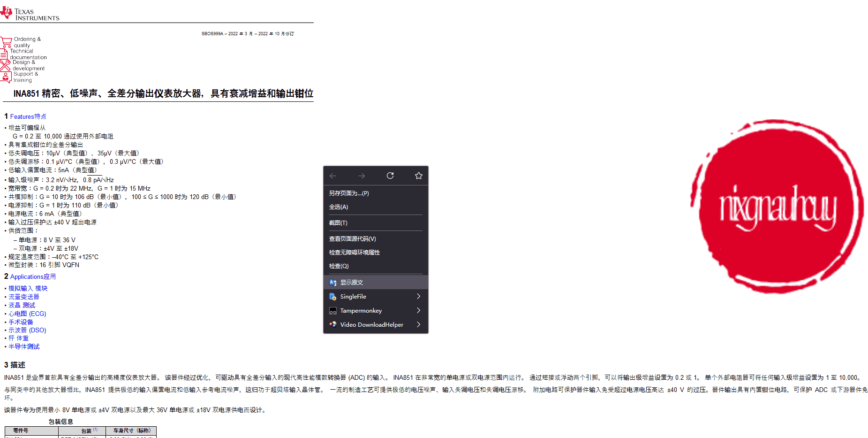This screenshot has width=868, height=438.
Task: Open the Features特点 link
Action: (x=28, y=116)
